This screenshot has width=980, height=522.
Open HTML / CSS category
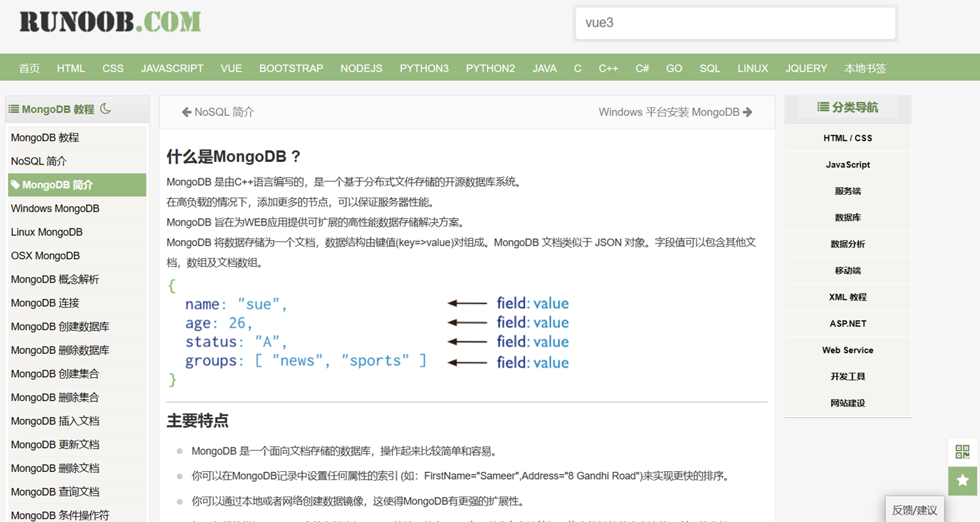pyautogui.click(x=848, y=138)
